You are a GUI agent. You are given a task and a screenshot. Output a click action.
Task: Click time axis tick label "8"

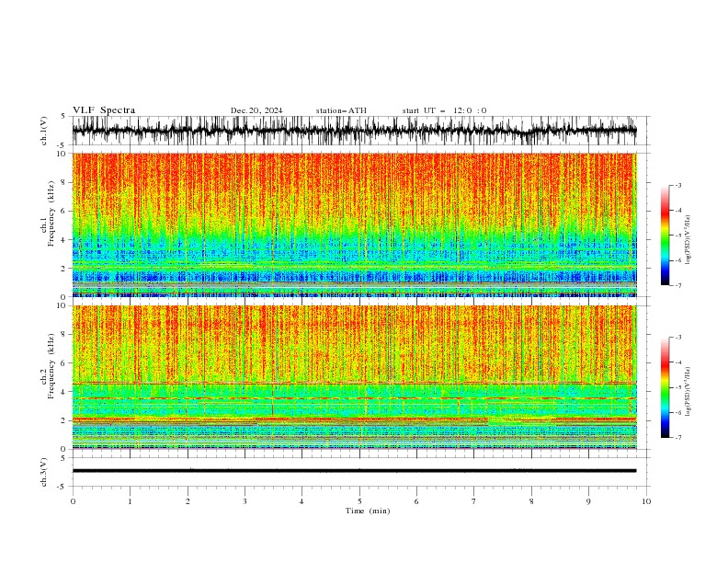(531, 501)
